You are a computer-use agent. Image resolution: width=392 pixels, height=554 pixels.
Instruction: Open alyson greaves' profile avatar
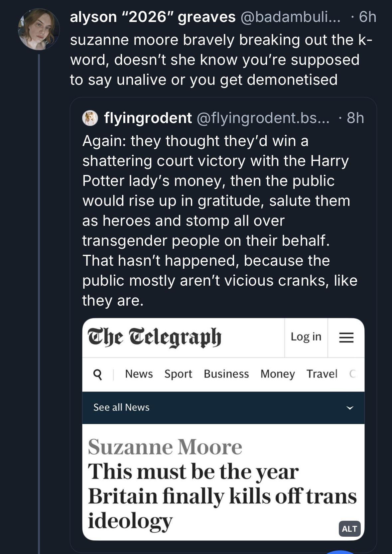point(39,30)
